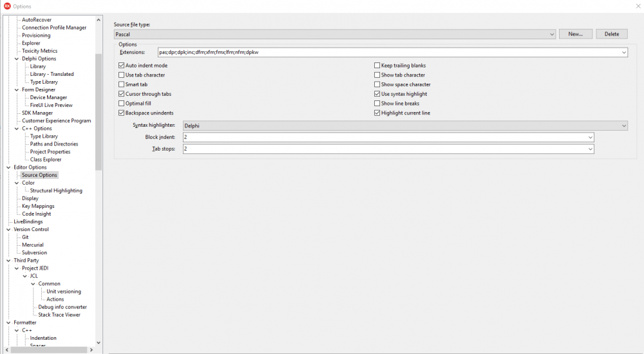Open the Block indent dropdown
This screenshot has height=354, width=644.
pos(590,137)
